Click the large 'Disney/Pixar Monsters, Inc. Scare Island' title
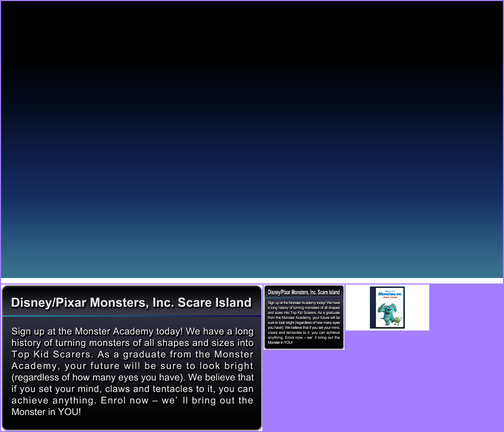This screenshot has height=432, width=504. pos(131,303)
